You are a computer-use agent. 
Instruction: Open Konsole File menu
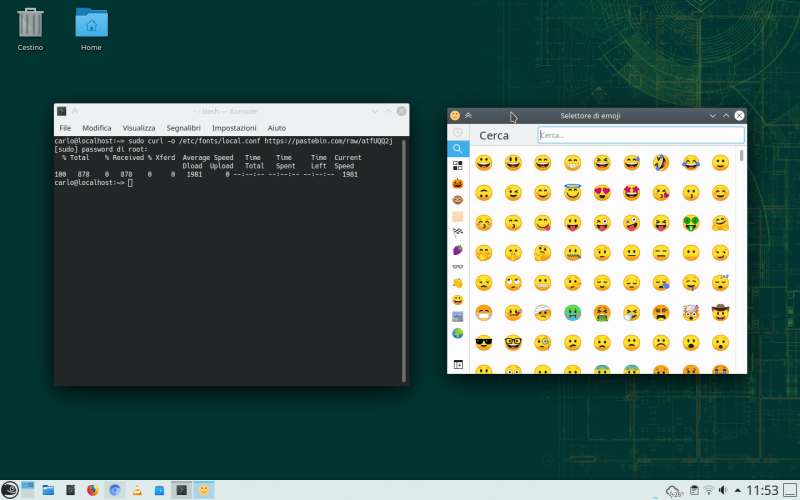(x=65, y=128)
